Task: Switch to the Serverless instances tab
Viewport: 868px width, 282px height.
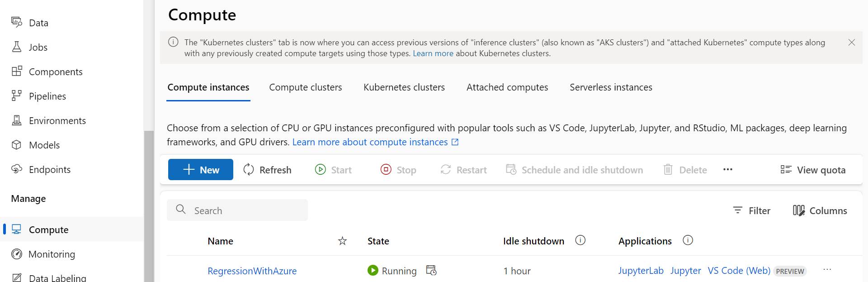Action: click(611, 87)
